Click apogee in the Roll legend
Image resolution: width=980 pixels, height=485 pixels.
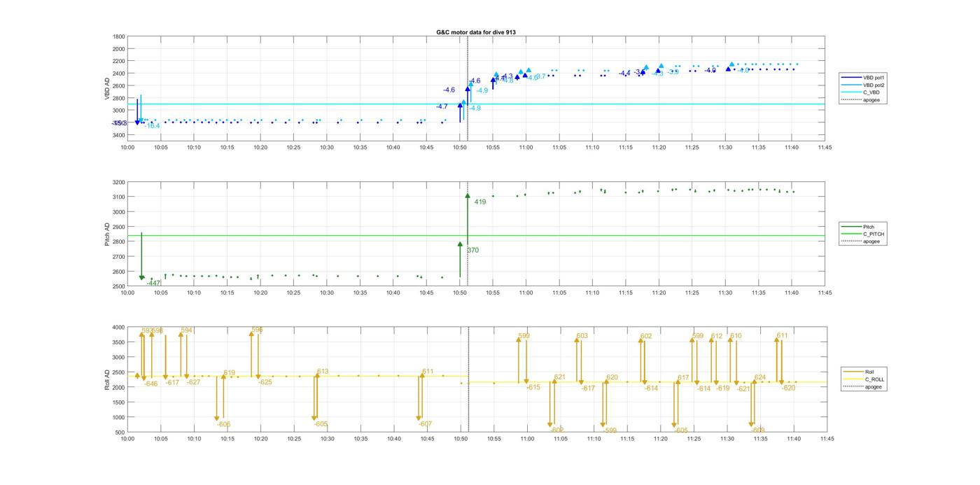[x=864, y=386]
